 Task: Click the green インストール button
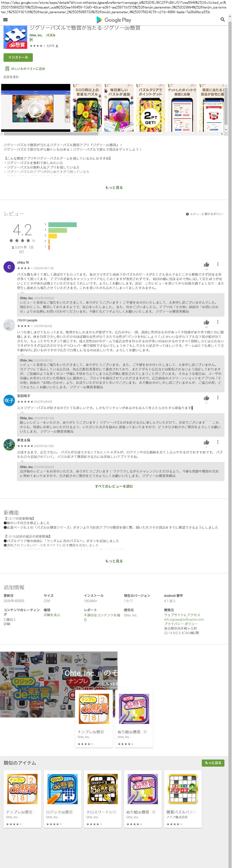point(18,57)
